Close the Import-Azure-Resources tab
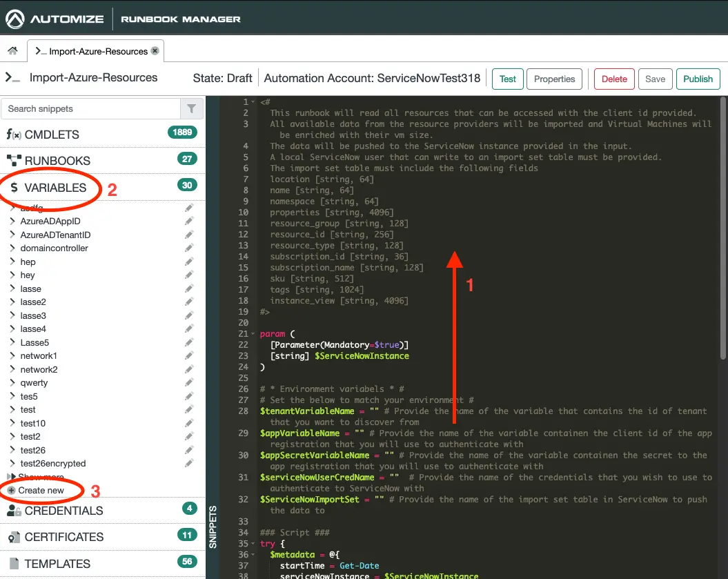The height and width of the screenshot is (579, 728). tap(155, 50)
